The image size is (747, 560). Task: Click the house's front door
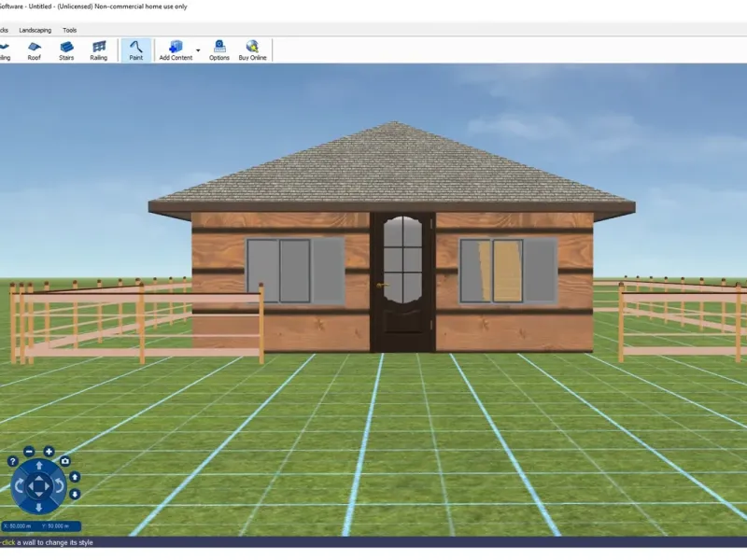(x=402, y=283)
